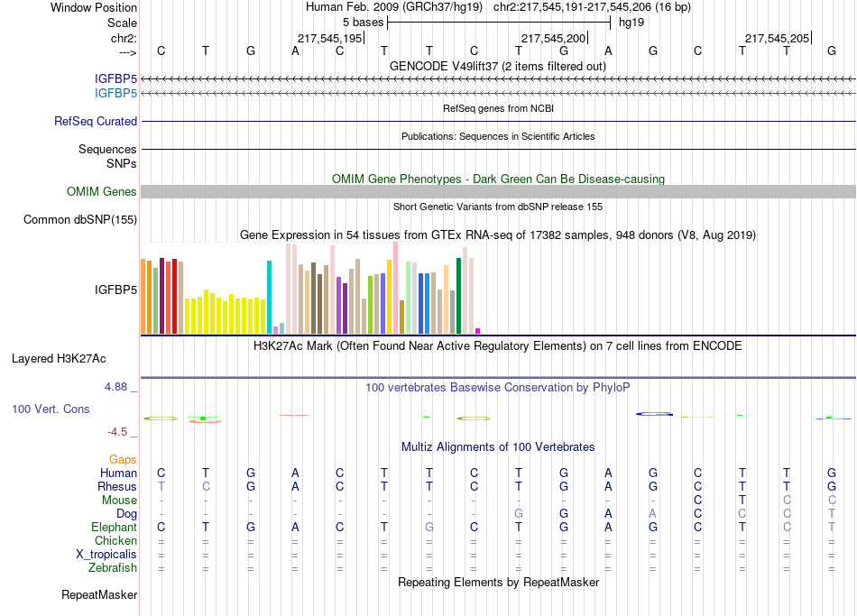Open GENCODE V49lift37 track title
This screenshot has width=857, height=616.
click(x=497, y=66)
